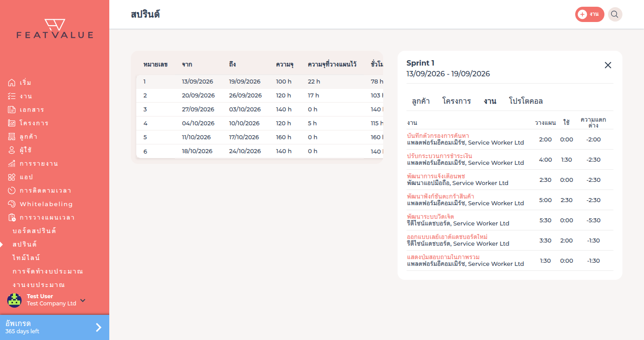Click the ความแตกต่าง column header

[x=593, y=122]
